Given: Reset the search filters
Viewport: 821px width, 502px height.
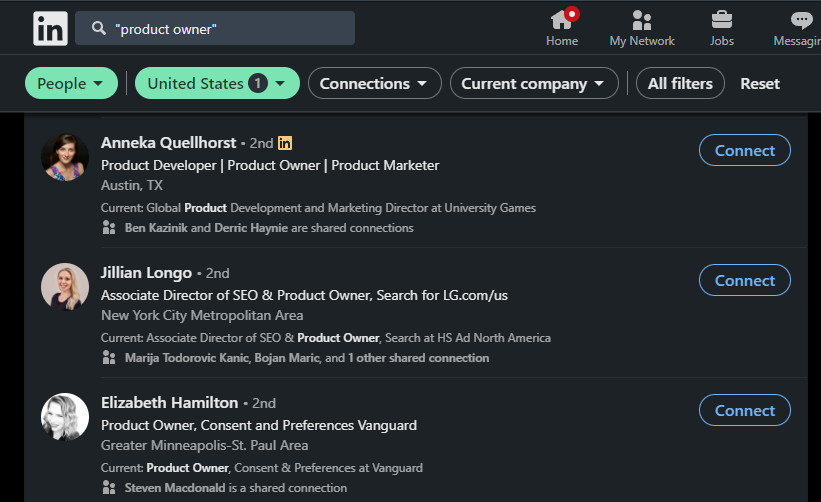Looking at the screenshot, I should [760, 84].
